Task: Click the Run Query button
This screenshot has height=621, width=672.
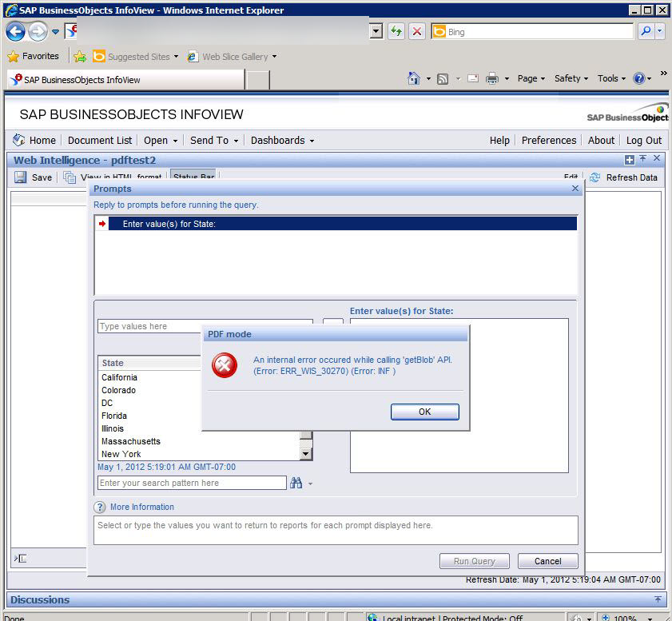Action: (475, 561)
